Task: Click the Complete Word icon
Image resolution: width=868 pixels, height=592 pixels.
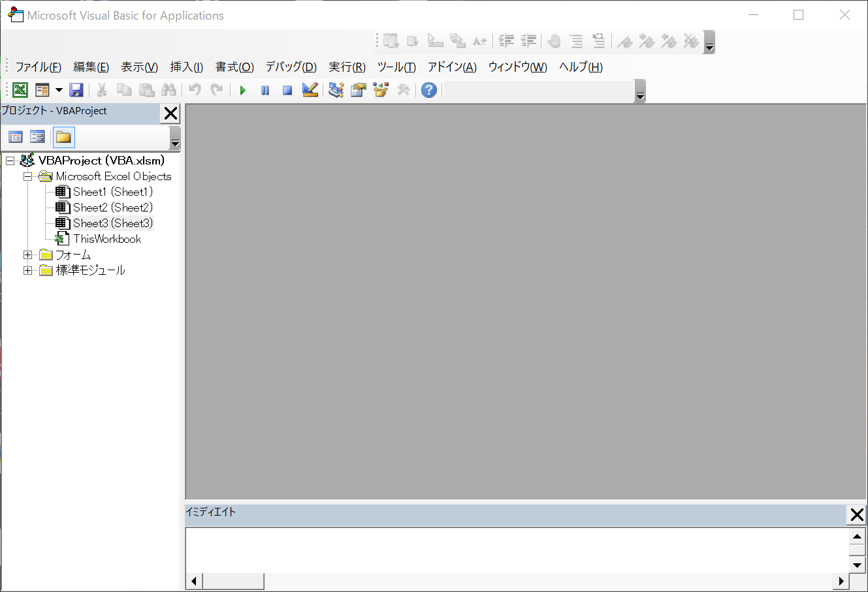Action: click(x=480, y=41)
